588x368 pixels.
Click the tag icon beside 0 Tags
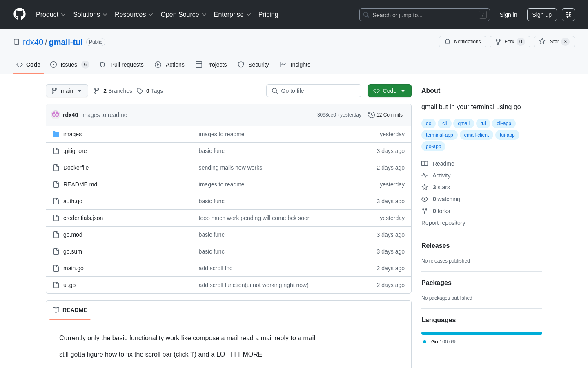pos(140,91)
